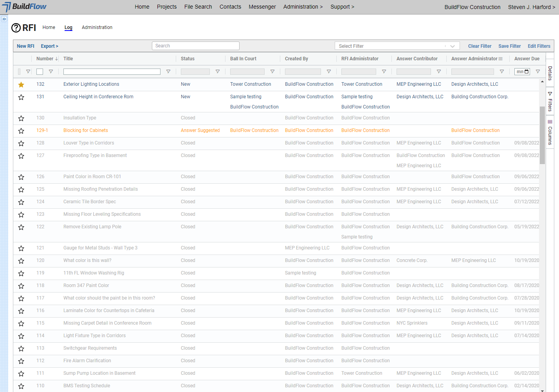Open the Columns side panel
Screen dimensions: 559x392
550,133
